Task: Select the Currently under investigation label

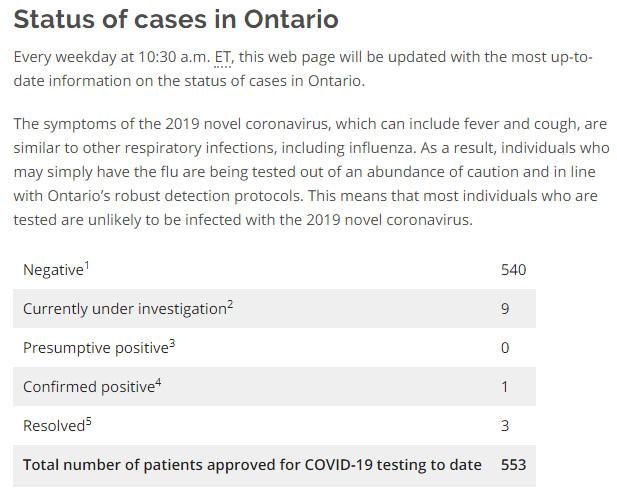Action: (124, 309)
